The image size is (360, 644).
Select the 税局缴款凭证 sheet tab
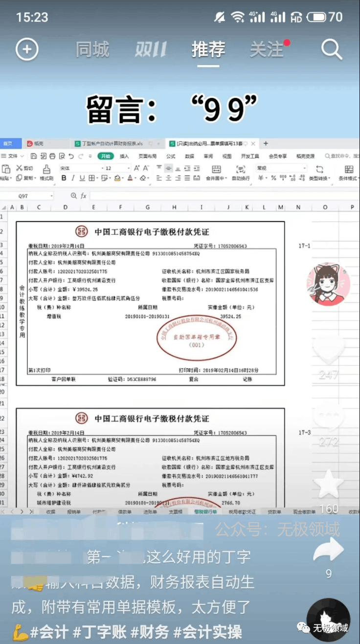[x=242, y=511]
